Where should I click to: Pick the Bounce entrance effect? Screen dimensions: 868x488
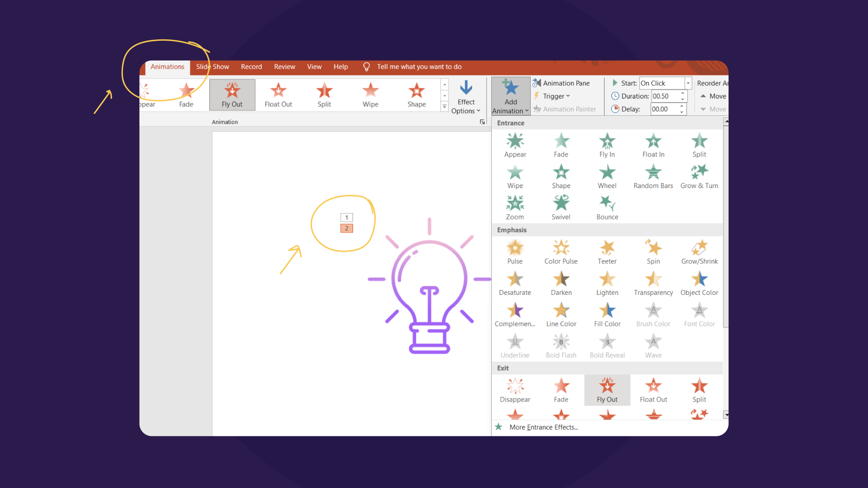pos(607,208)
